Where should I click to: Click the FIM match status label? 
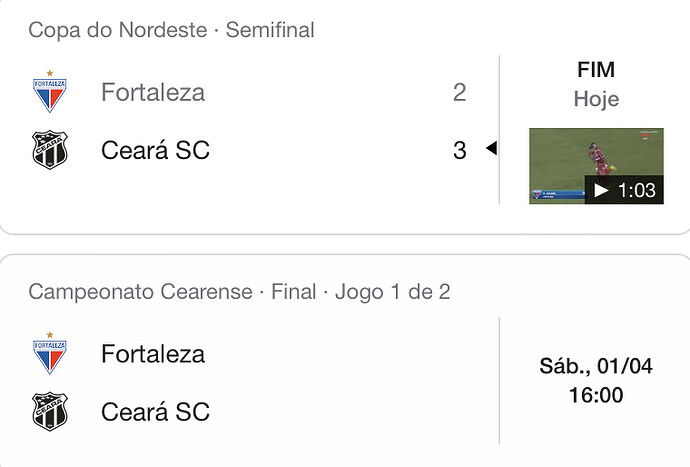pyautogui.click(x=596, y=70)
